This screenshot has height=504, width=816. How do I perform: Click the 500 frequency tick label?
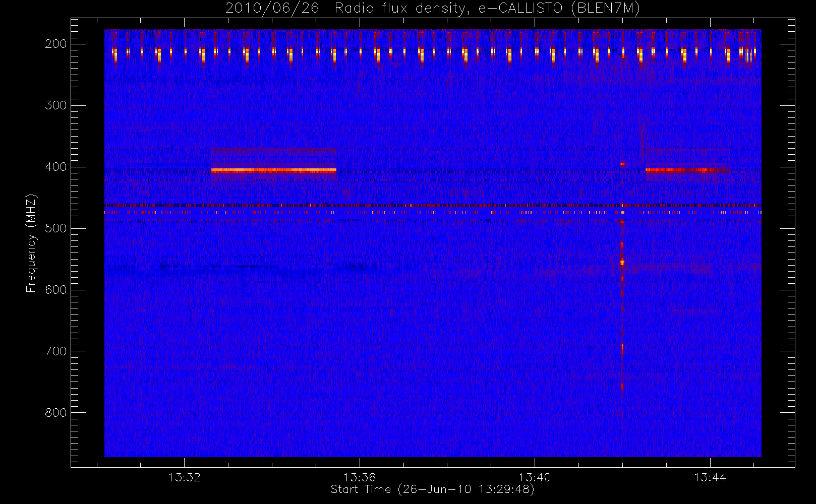[55, 228]
